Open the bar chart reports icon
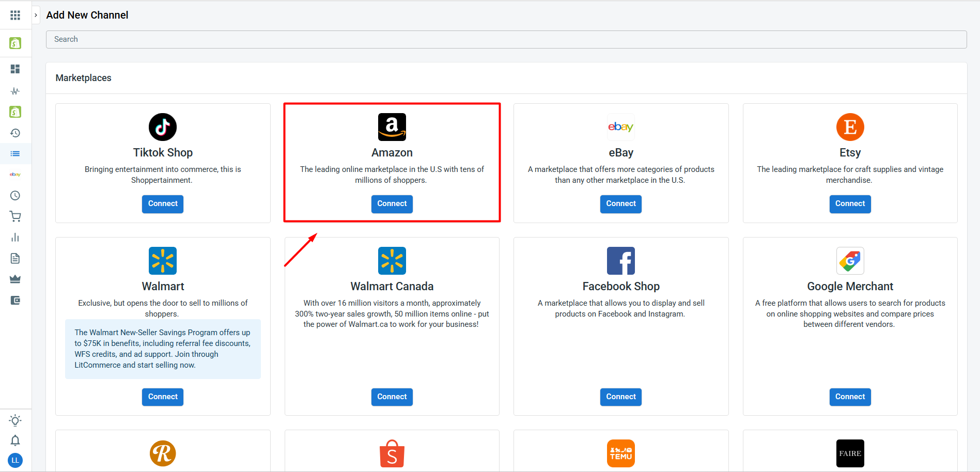Image resolution: width=980 pixels, height=472 pixels. point(15,238)
